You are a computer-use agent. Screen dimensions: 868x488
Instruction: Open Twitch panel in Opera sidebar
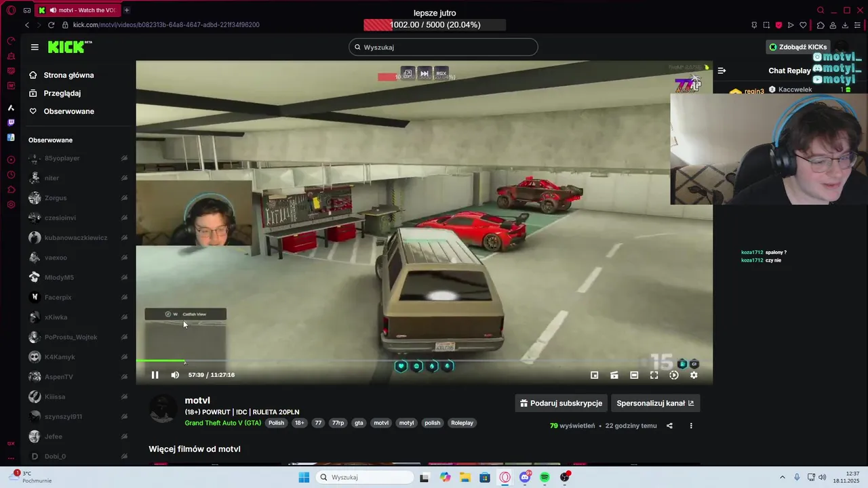pos(11,123)
